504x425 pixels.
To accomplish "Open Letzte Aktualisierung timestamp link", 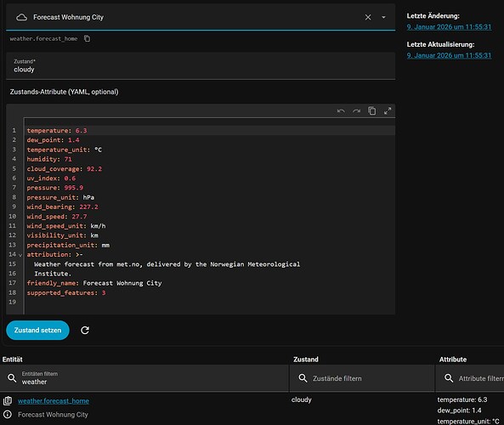I will 449,55.
